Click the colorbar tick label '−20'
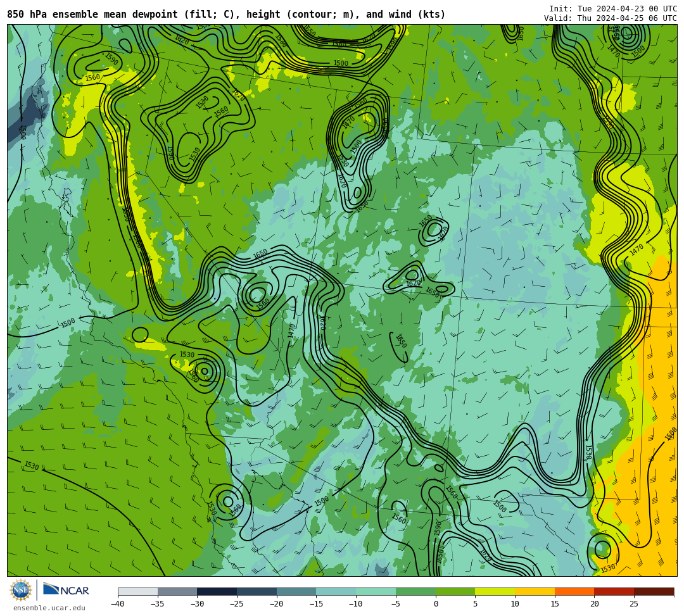The width and height of the screenshot is (684, 616). [277, 604]
